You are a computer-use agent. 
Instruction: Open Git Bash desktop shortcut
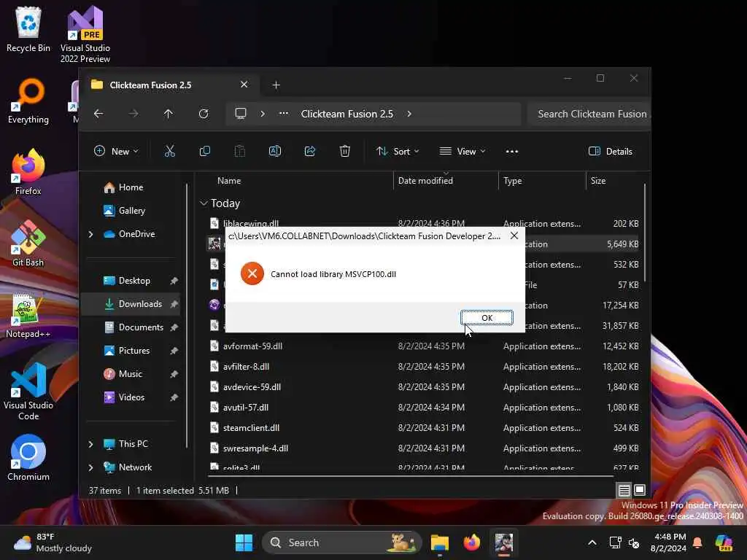click(28, 244)
